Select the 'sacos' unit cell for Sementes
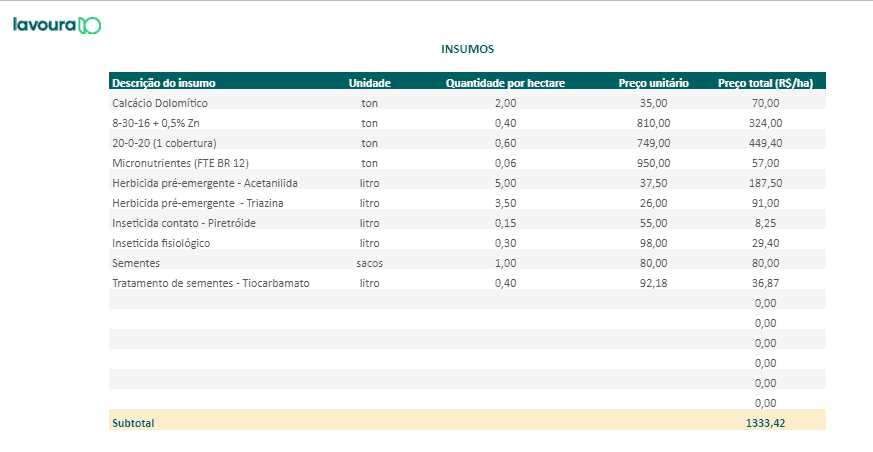Viewport: 873px width, 452px height. tap(369, 263)
